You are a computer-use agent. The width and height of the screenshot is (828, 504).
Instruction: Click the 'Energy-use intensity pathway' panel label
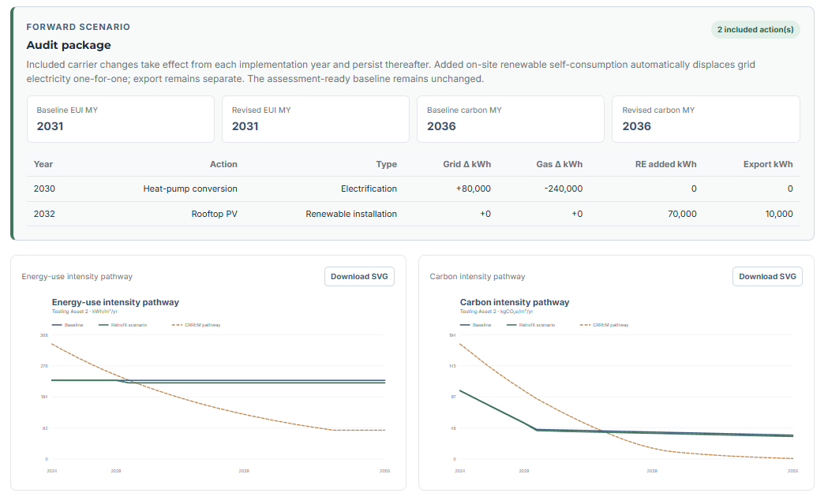(77, 277)
